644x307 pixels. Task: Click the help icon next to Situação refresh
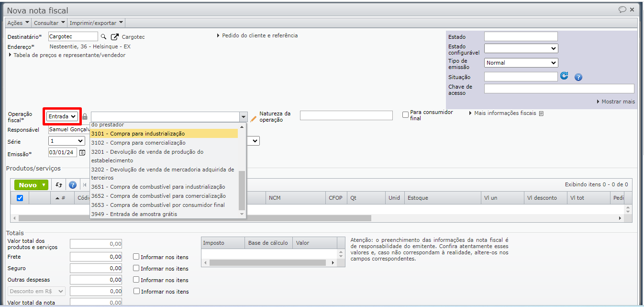pos(578,77)
